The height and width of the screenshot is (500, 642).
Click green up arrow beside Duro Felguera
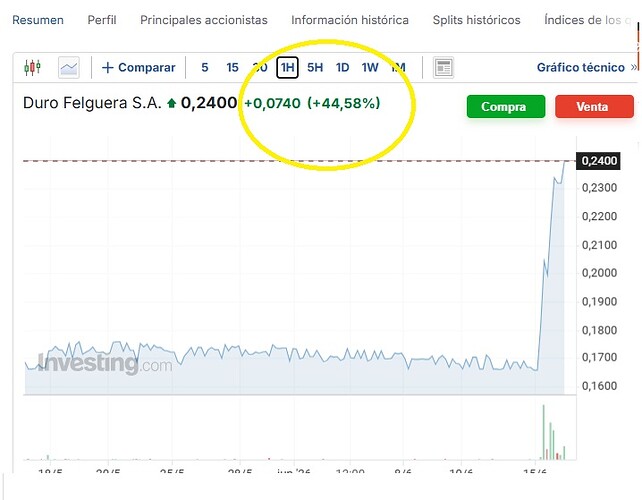pyautogui.click(x=172, y=103)
